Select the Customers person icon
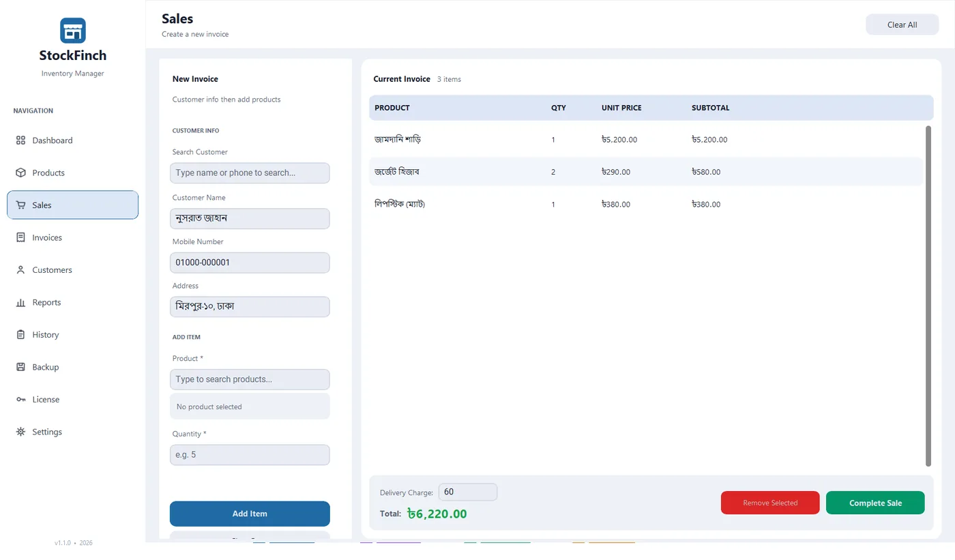This screenshot has height=560, width=955. pos(20,270)
